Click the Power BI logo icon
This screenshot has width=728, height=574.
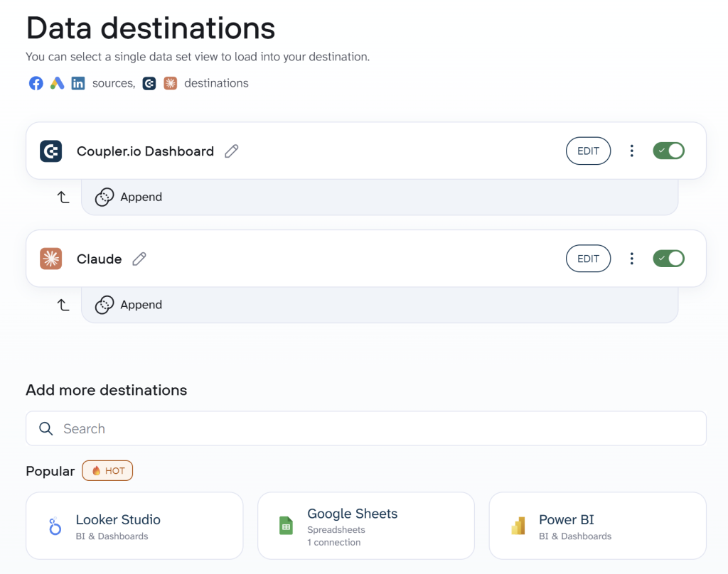point(518,526)
